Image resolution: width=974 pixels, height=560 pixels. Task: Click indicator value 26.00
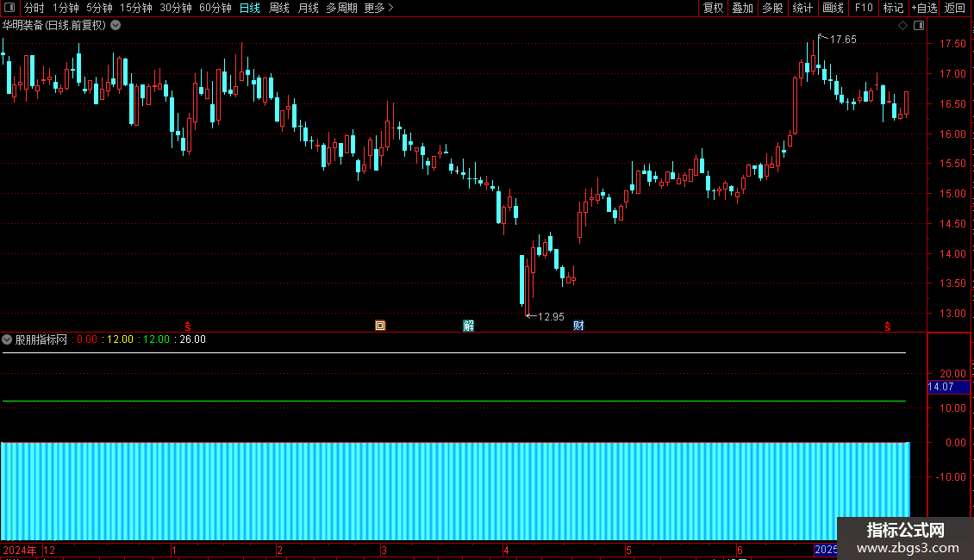(192, 339)
